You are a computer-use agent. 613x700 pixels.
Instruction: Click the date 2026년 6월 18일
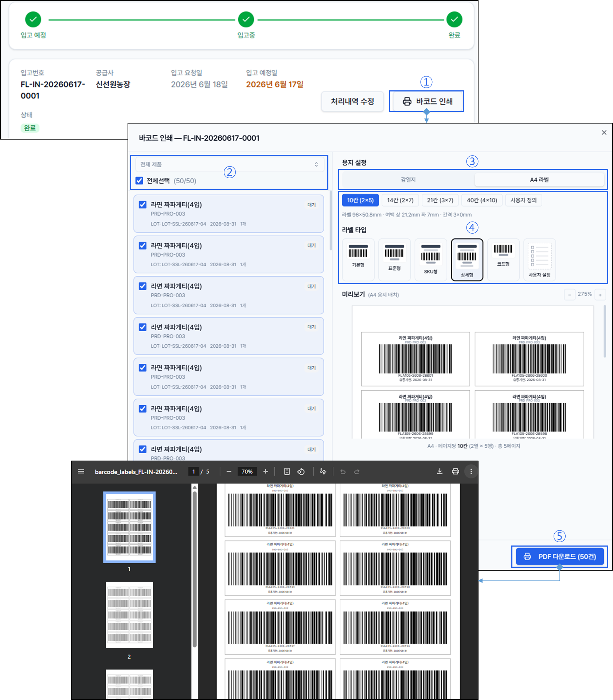coord(199,84)
